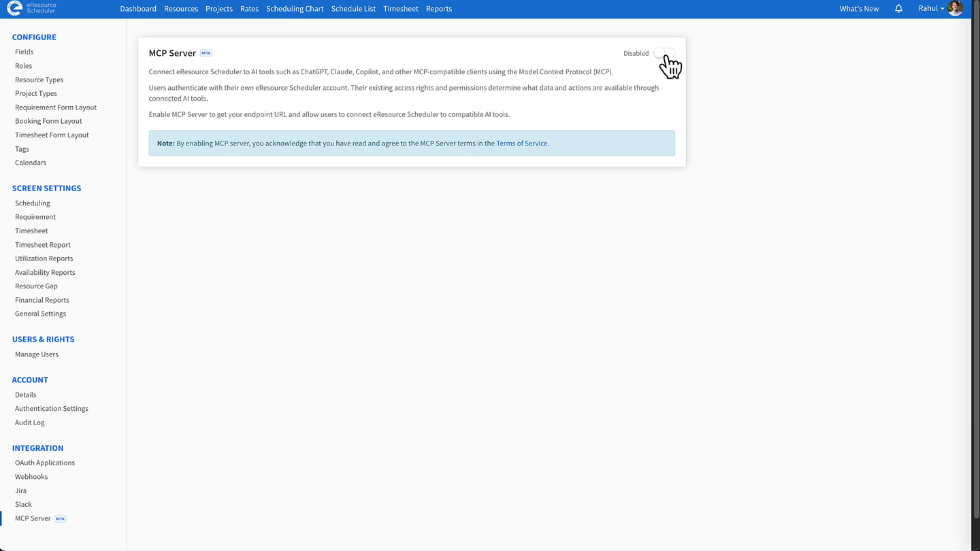
Task: Open Booking Form Layout
Action: [48, 121]
